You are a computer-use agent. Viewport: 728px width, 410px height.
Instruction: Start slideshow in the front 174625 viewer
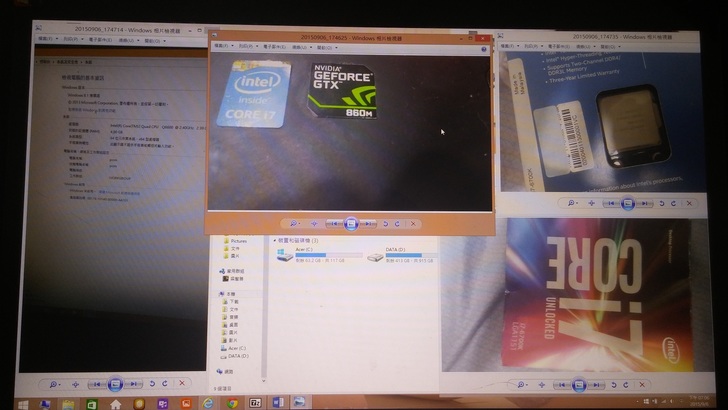[351, 224]
